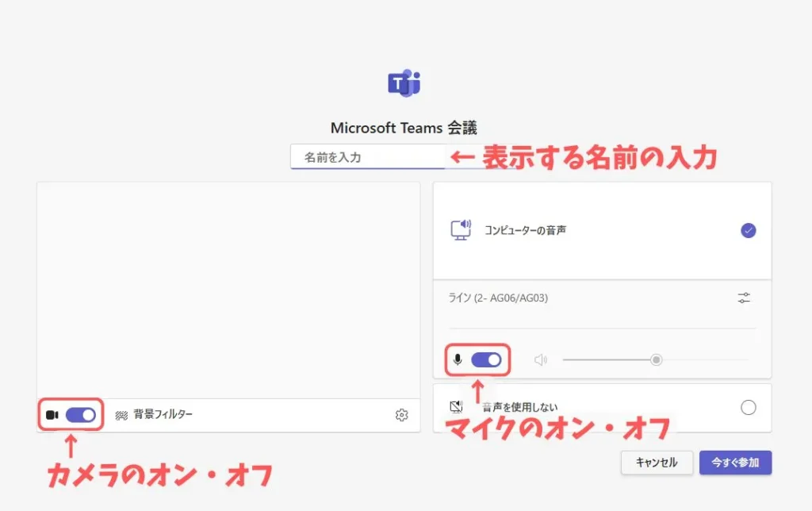812x511 pixels.
Task: Click the キャンセル button
Action: [657, 463]
